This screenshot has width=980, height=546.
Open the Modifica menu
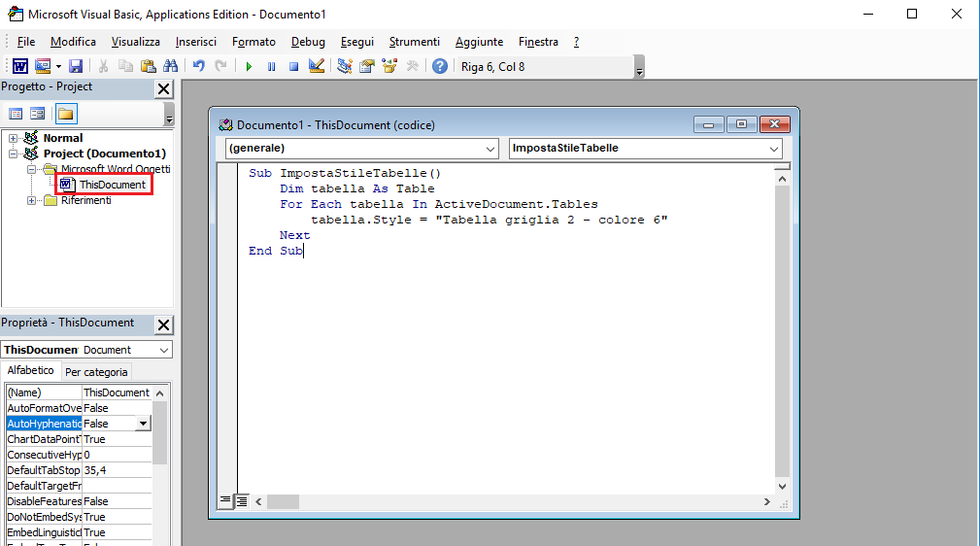(x=73, y=42)
